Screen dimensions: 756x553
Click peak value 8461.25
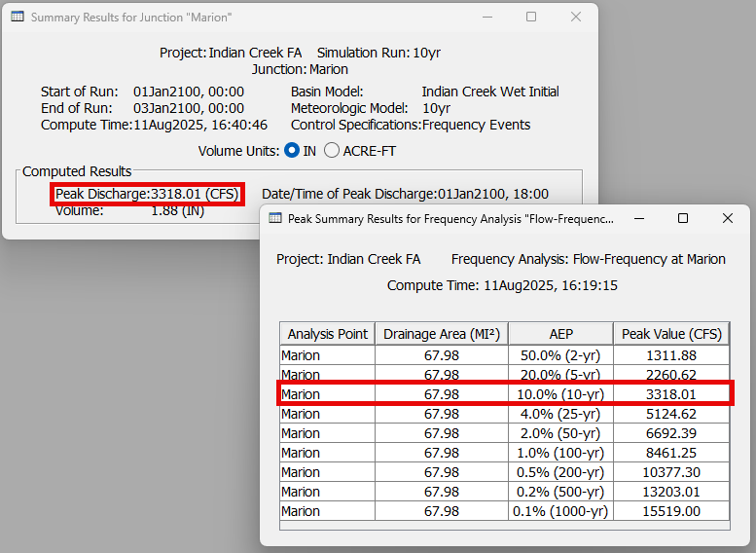pos(671,453)
